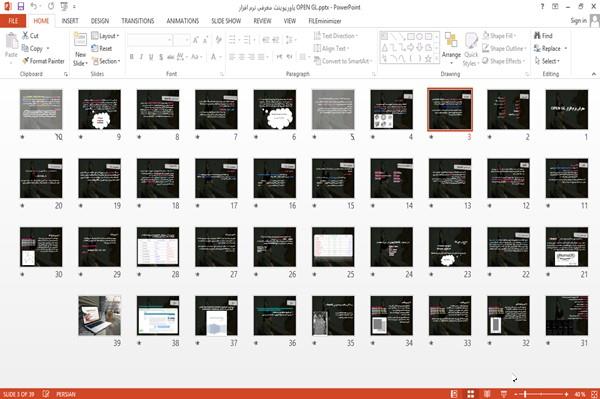The height and width of the screenshot is (399, 600).
Task: Click the Underline formatting icon
Action: [151, 57]
